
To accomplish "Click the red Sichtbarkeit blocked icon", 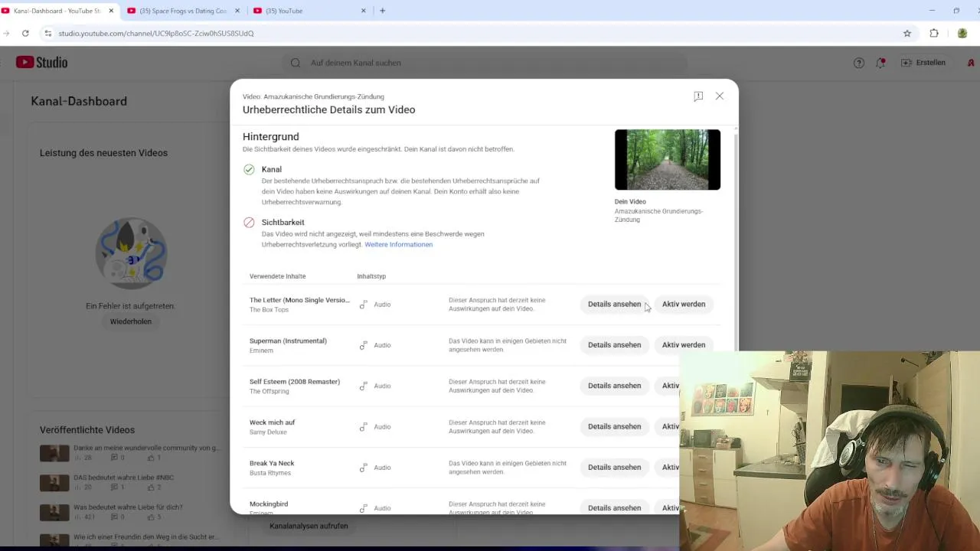I will 249,223.
